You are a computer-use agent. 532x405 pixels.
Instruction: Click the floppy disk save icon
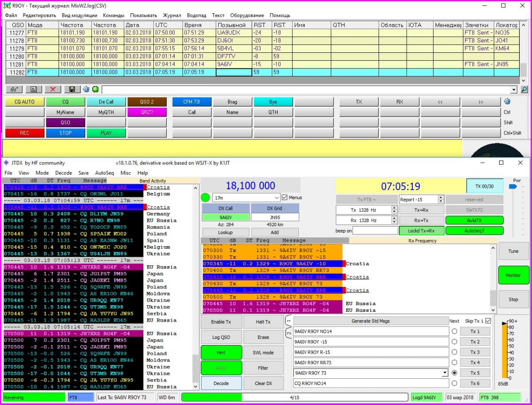(x=72, y=89)
